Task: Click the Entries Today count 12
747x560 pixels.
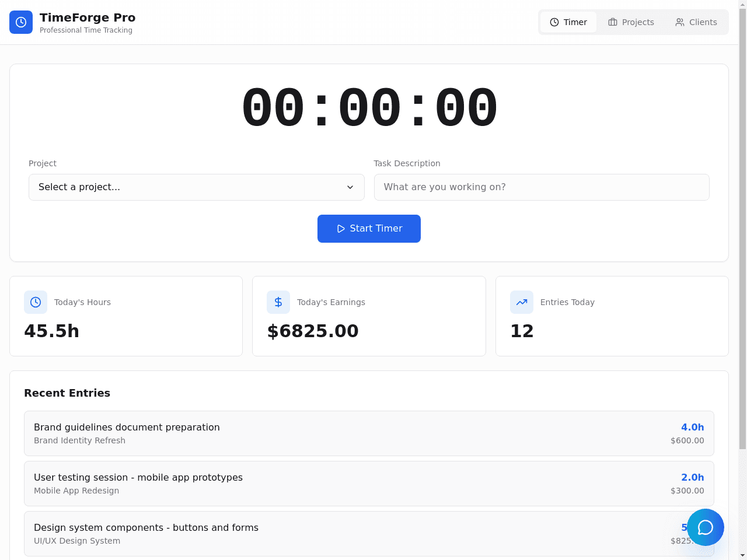Action: [522, 331]
